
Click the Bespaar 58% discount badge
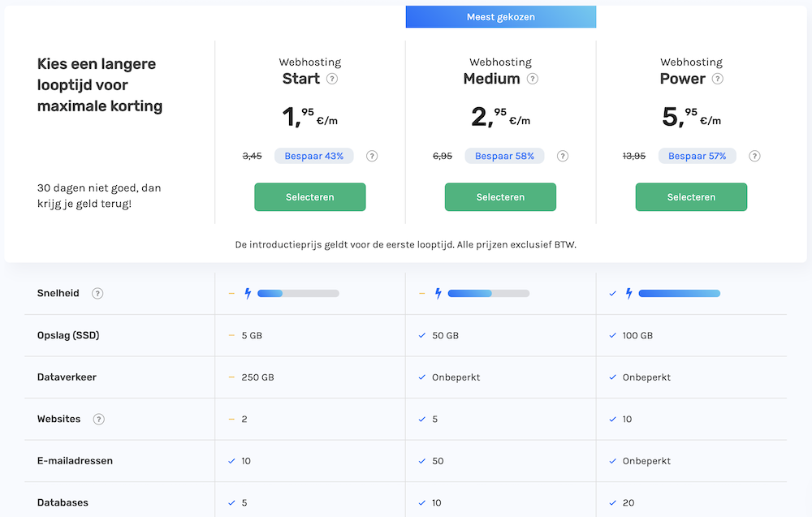coord(504,156)
